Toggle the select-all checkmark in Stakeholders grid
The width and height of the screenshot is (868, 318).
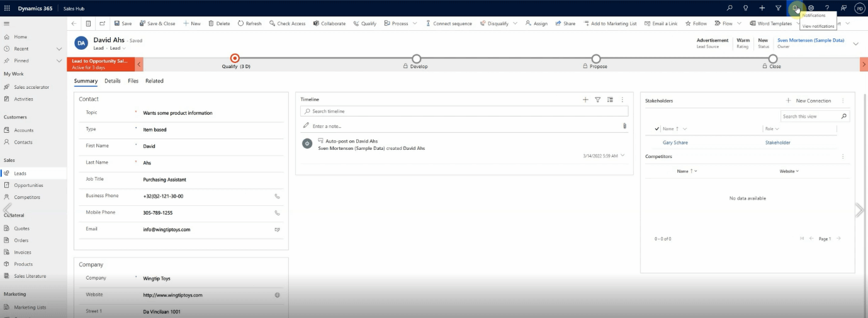click(x=657, y=128)
